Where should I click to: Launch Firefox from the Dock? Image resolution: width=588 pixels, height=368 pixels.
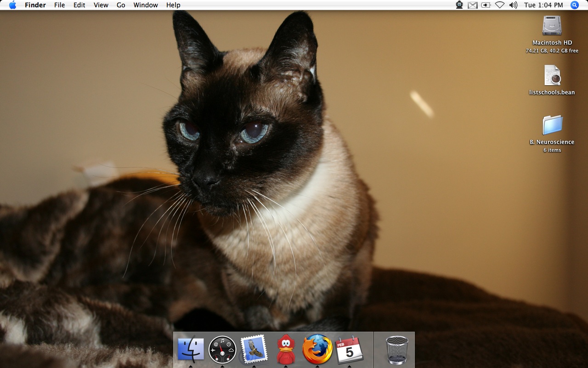(x=317, y=349)
